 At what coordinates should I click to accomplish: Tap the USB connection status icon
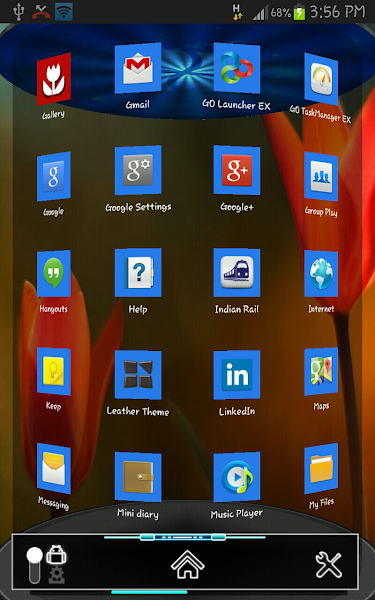click(x=18, y=12)
